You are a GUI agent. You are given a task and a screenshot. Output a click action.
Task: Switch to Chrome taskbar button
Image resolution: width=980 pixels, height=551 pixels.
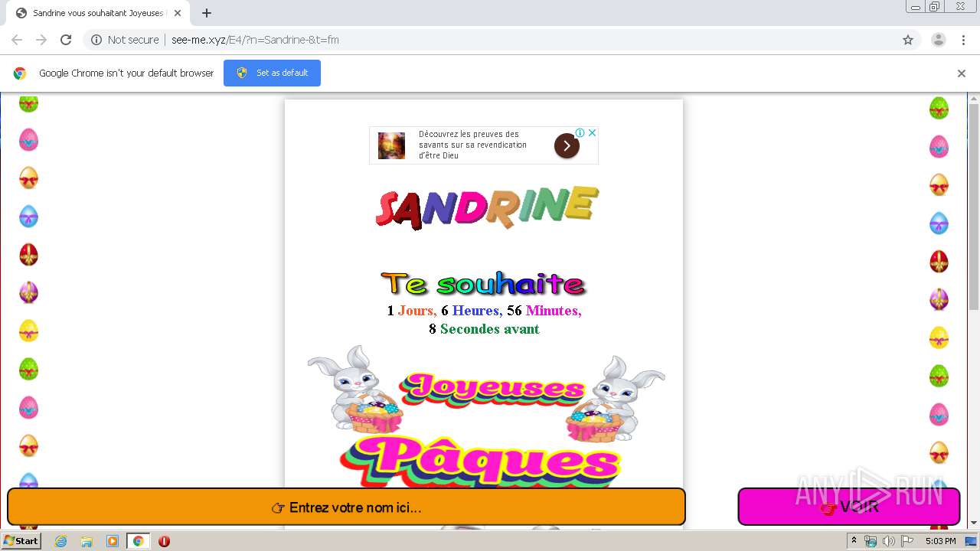pos(139,541)
